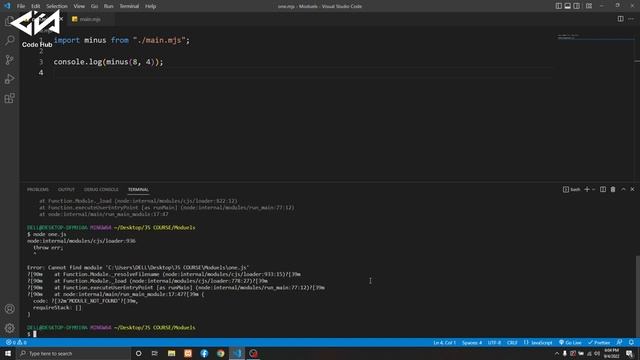Open the Windows Start menu
The image size is (640, 360).
pos(8,353)
